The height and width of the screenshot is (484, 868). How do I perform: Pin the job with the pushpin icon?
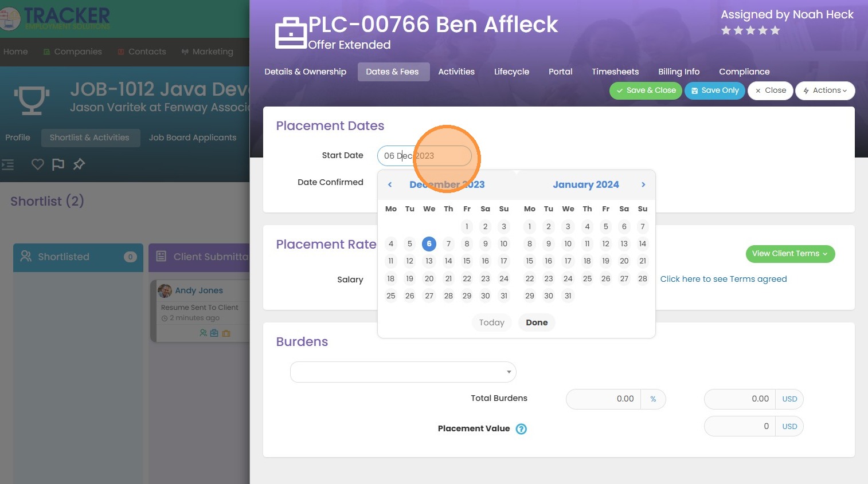click(x=79, y=164)
